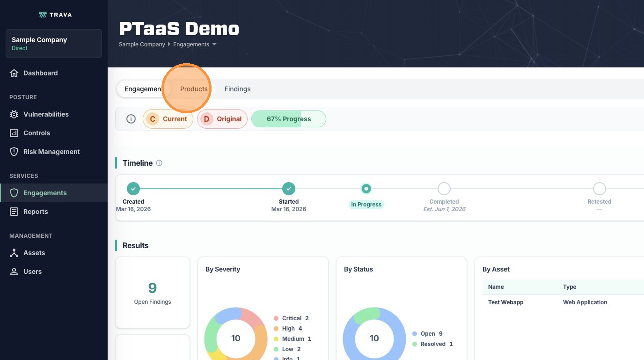Click the Sample Company breadcrumb link
Viewport: 644px width, 360px height.
point(142,44)
